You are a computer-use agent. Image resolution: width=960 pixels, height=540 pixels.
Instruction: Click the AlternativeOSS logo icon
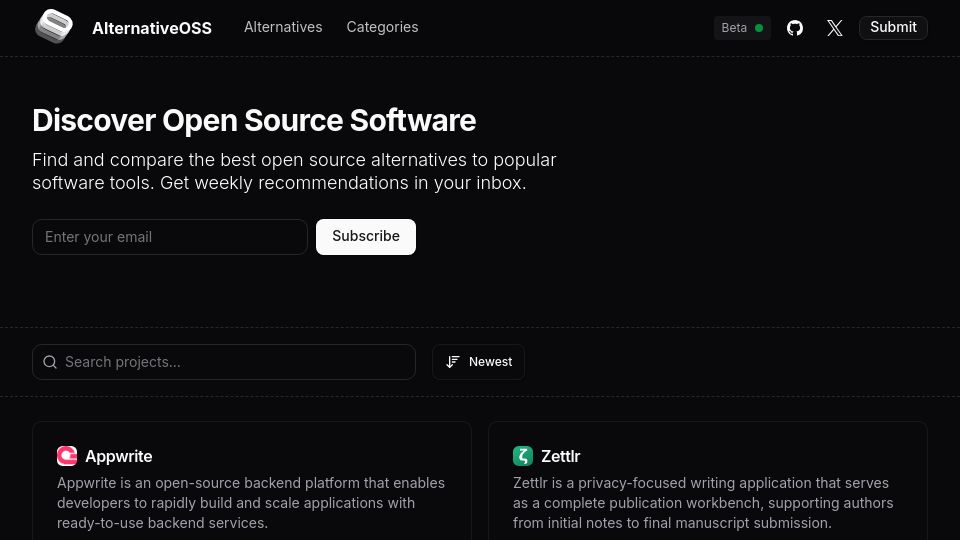tap(54, 27)
